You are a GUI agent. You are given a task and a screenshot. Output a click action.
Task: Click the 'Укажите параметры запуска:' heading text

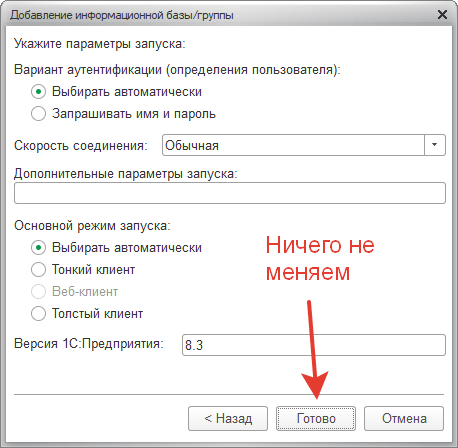coord(100,44)
